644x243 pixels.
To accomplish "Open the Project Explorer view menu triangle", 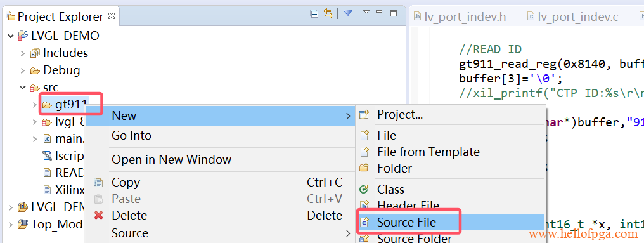I will point(366,12).
